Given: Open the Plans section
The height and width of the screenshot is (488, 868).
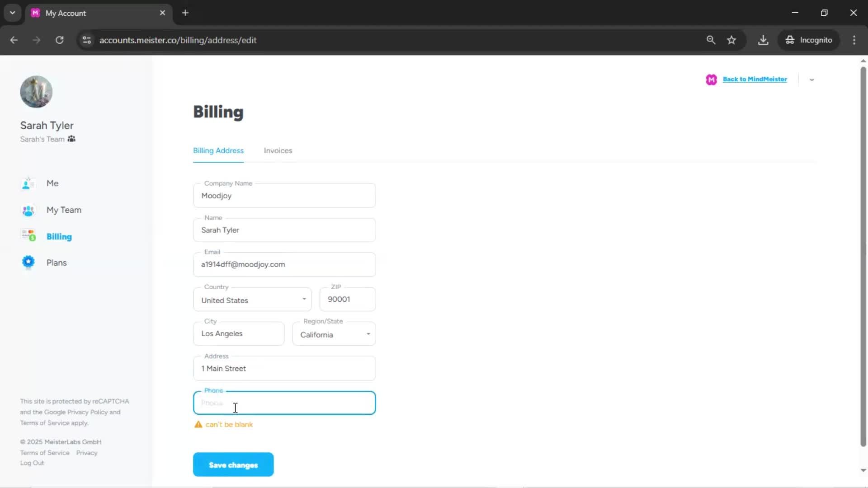Looking at the screenshot, I should 57,263.
